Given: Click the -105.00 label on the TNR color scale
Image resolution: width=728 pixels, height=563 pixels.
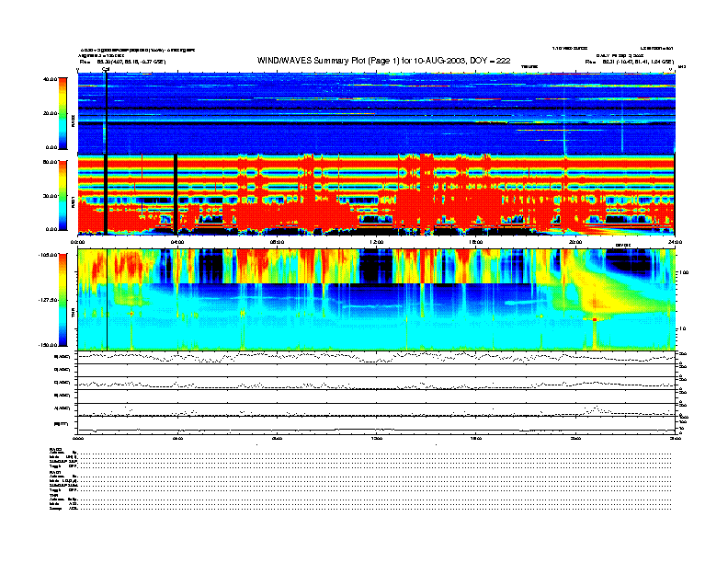Looking at the screenshot, I should pos(48,255).
